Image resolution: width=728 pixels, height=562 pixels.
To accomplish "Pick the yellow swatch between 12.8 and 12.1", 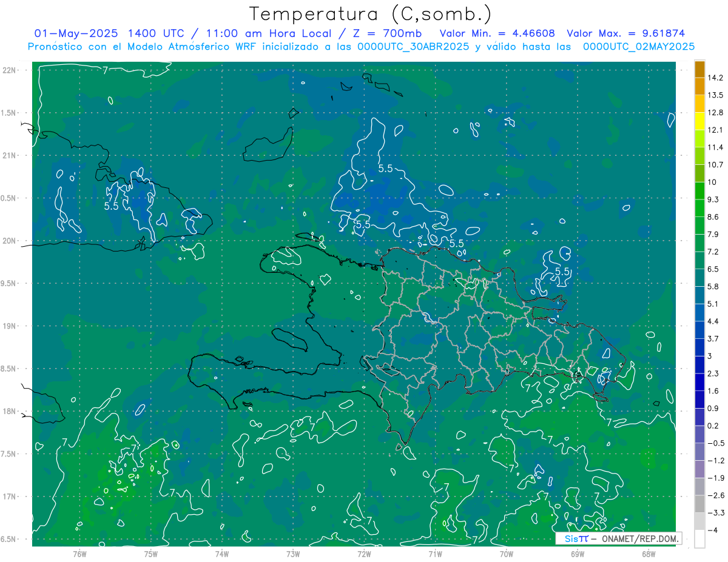I will [699, 121].
